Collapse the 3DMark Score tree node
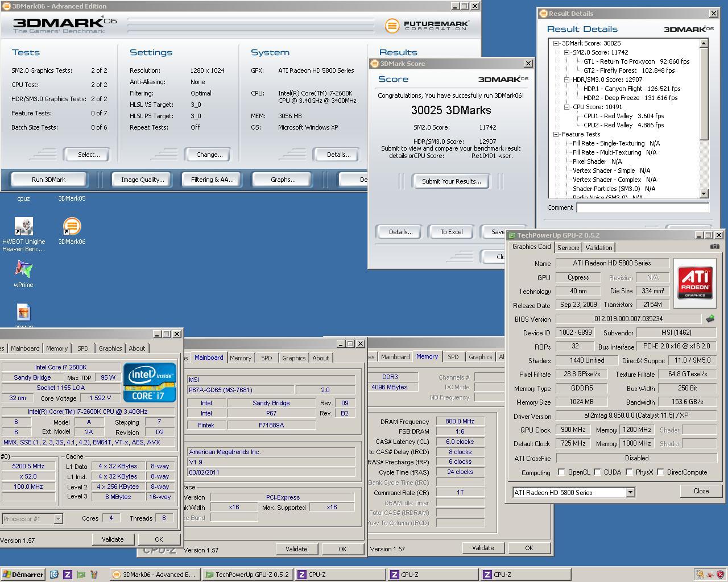Screen dimensions: 728x582 (556, 43)
